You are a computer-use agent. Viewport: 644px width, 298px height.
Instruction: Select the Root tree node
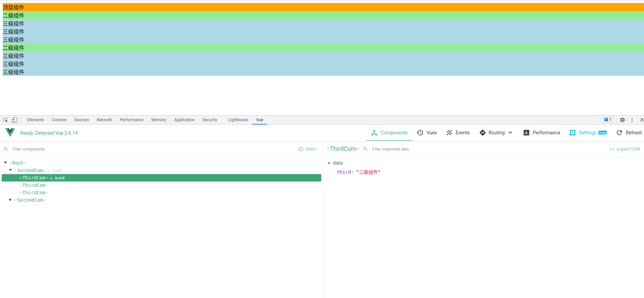(x=18, y=163)
